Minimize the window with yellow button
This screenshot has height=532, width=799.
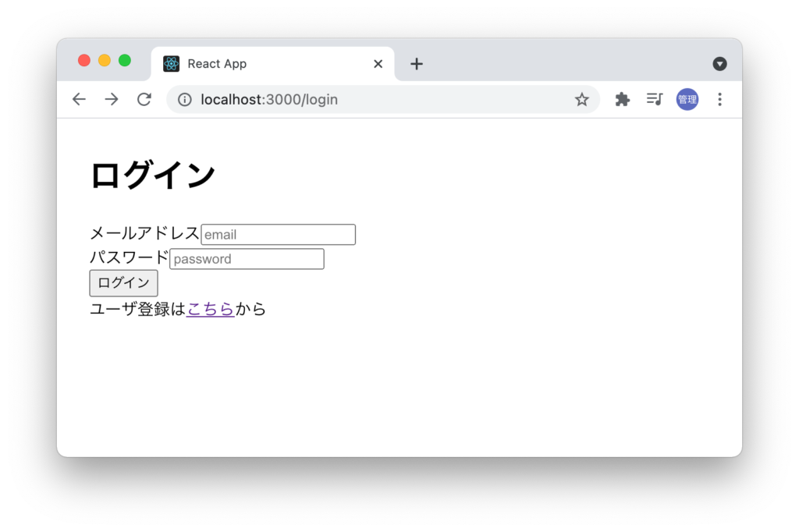[105, 61]
